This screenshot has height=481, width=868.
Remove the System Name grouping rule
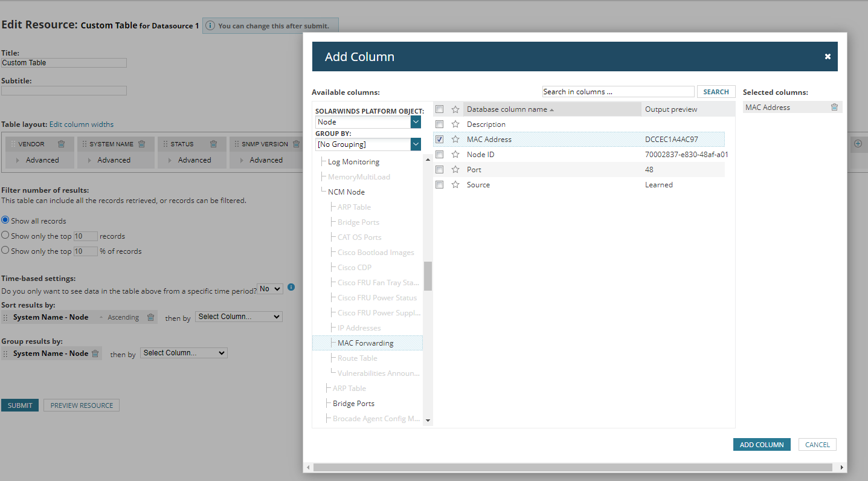point(95,353)
